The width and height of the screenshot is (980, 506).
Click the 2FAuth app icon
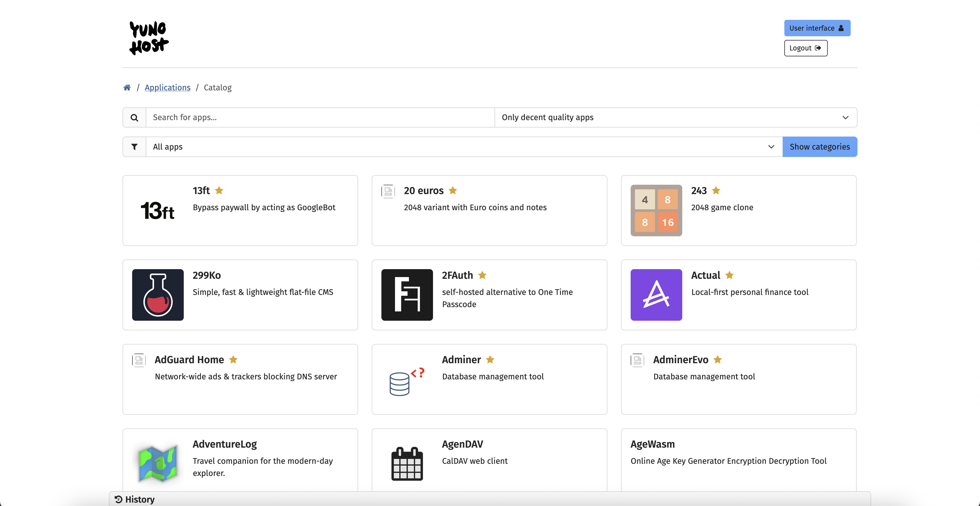pos(407,295)
